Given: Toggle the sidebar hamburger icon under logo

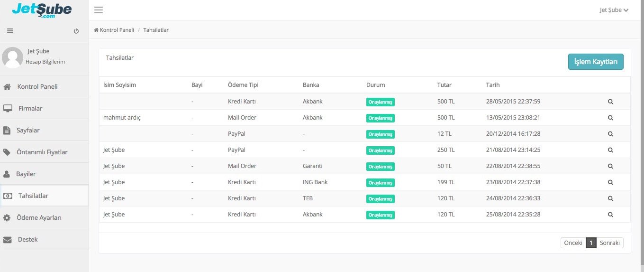Looking at the screenshot, I should point(10,31).
